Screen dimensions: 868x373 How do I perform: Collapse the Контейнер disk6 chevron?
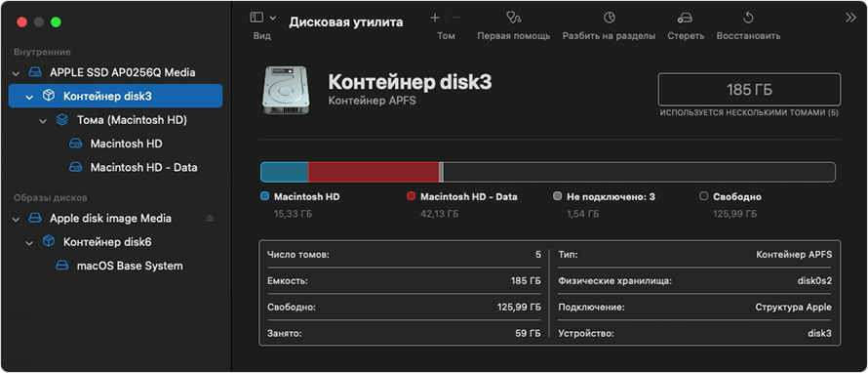point(29,242)
